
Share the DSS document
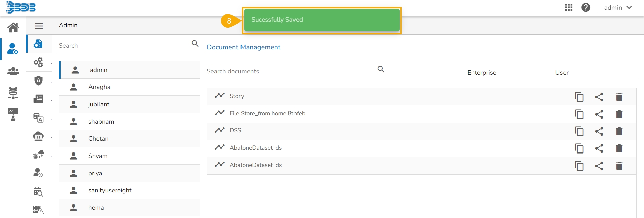tap(599, 131)
